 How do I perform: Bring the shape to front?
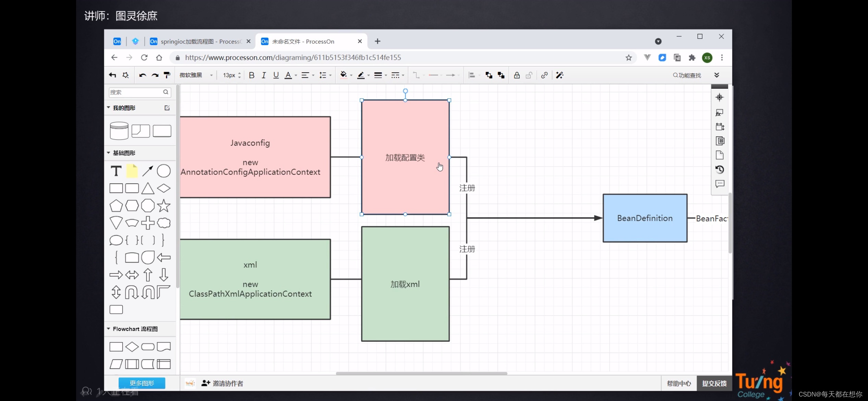pos(489,75)
